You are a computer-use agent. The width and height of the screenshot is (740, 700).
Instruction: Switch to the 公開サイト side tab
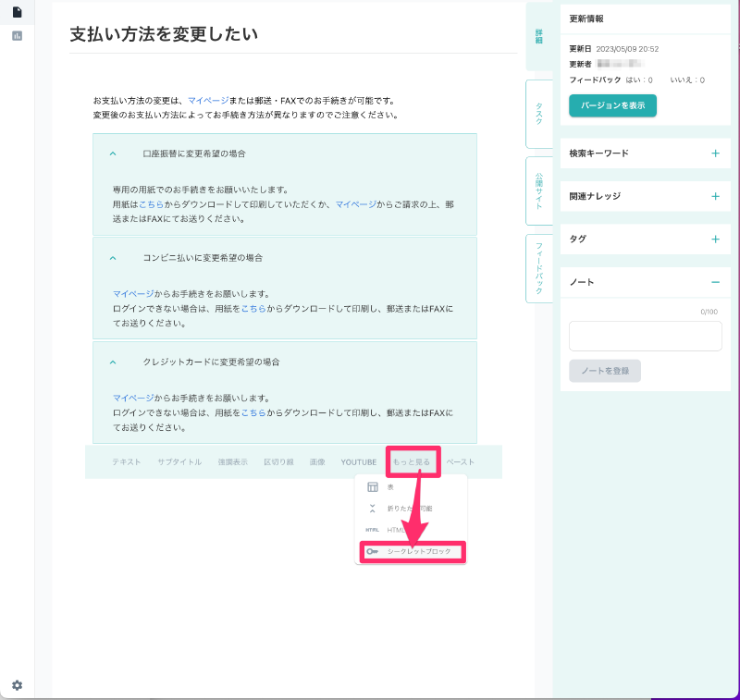pos(538,190)
